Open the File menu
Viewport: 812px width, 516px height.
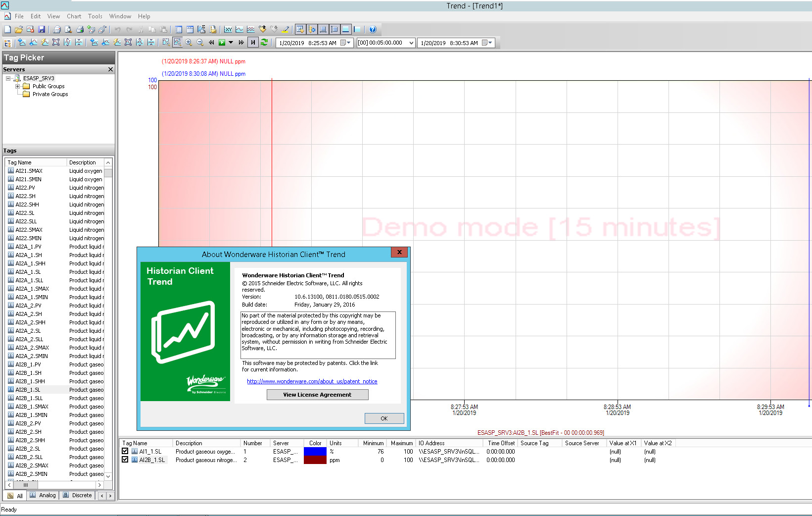(19, 16)
